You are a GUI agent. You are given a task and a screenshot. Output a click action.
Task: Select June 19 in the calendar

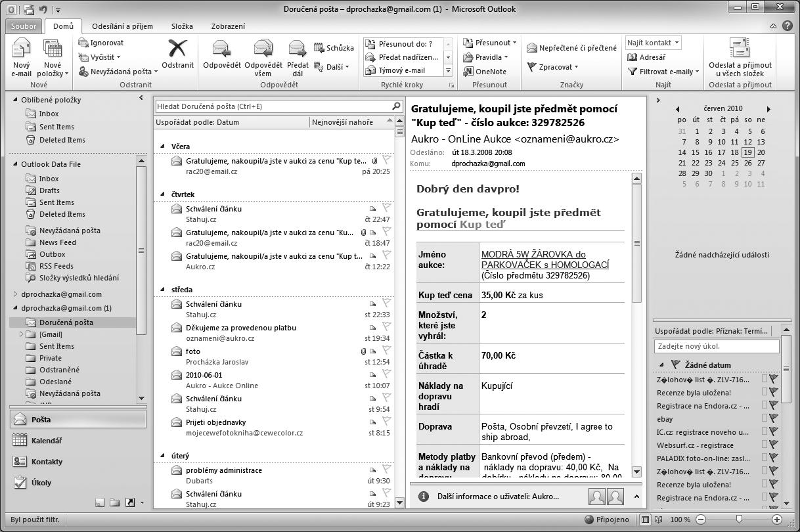coord(748,152)
